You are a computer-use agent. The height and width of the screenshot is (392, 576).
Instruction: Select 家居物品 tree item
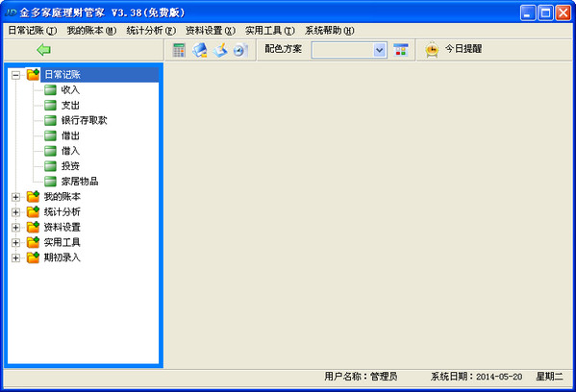click(80, 182)
